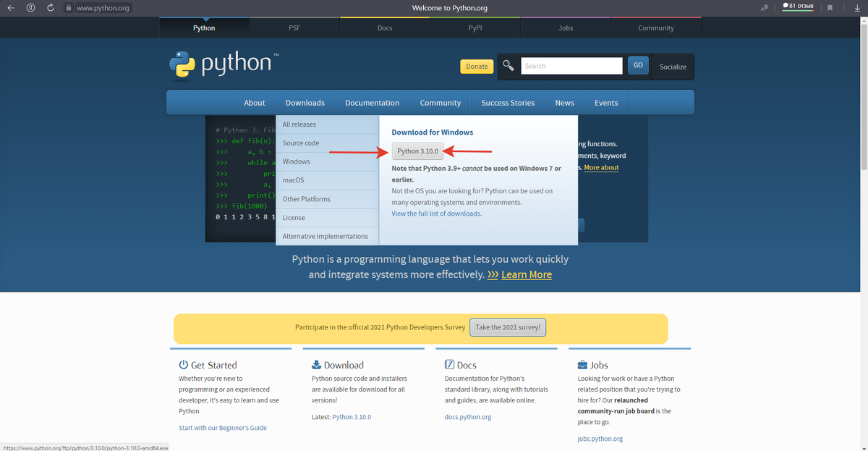The image size is (868, 451).
Task: Open the Downloads menu
Action: (x=305, y=103)
